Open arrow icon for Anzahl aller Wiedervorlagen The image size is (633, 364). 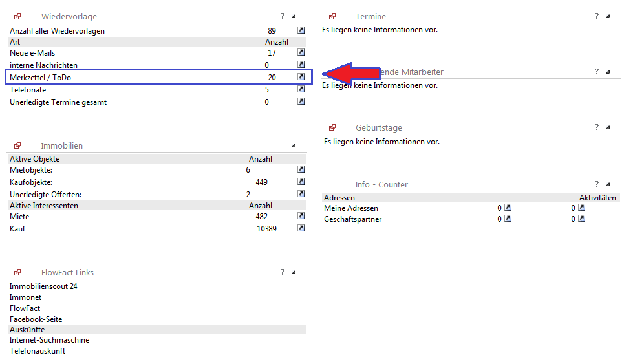point(301,30)
